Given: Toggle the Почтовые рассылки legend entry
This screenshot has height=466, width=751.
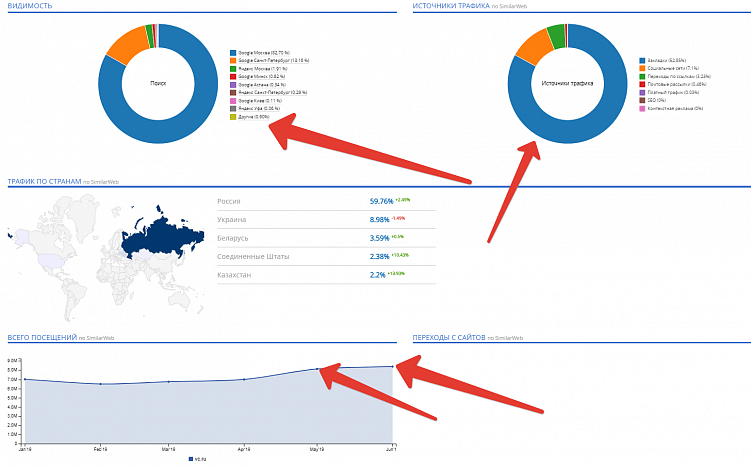Looking at the screenshot, I should click(673, 84).
